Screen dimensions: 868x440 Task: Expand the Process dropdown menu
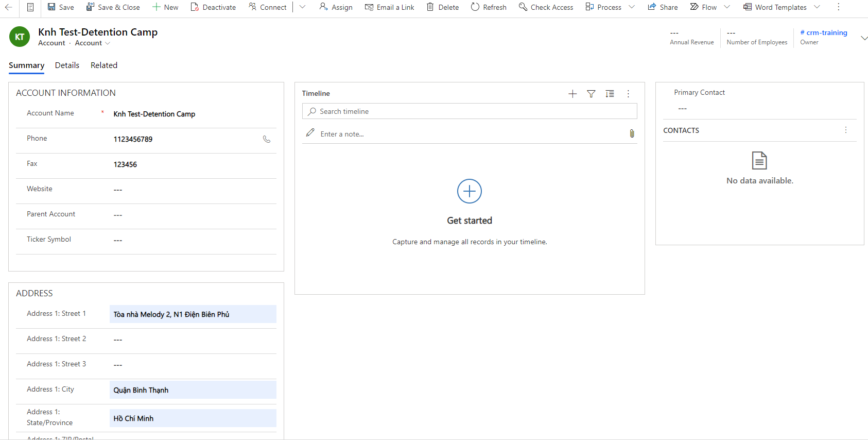[632, 7]
